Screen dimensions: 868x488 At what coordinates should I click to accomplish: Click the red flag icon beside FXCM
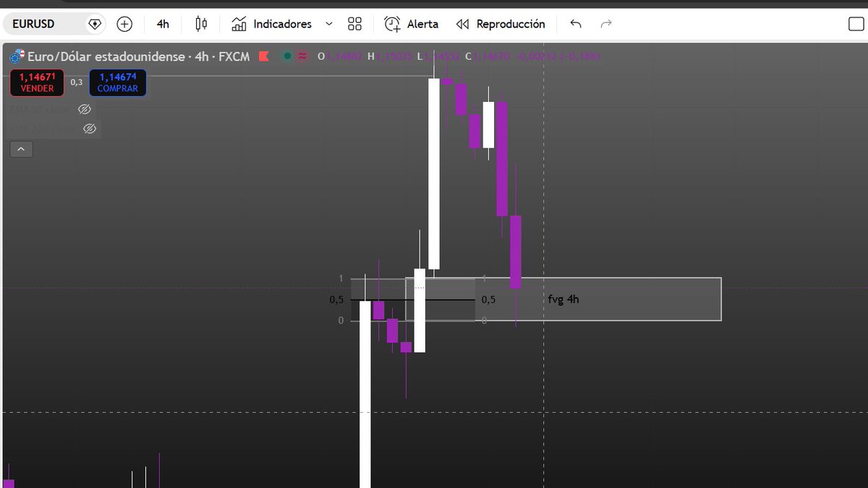(263, 56)
